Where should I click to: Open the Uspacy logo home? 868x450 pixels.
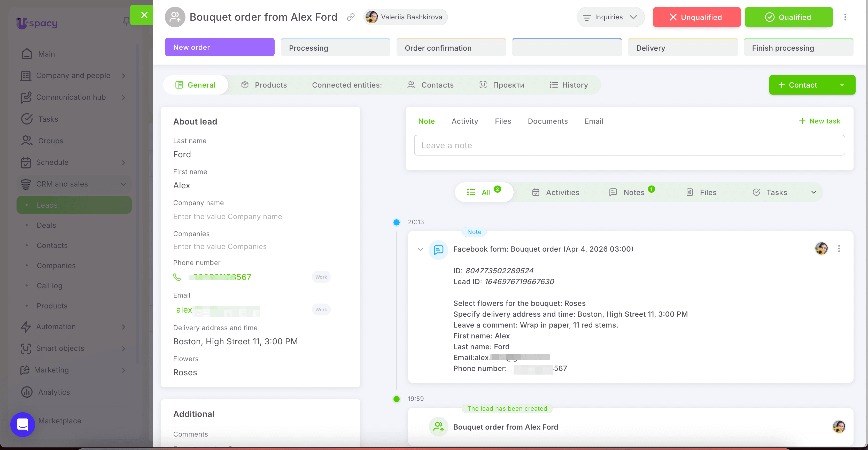(x=37, y=23)
